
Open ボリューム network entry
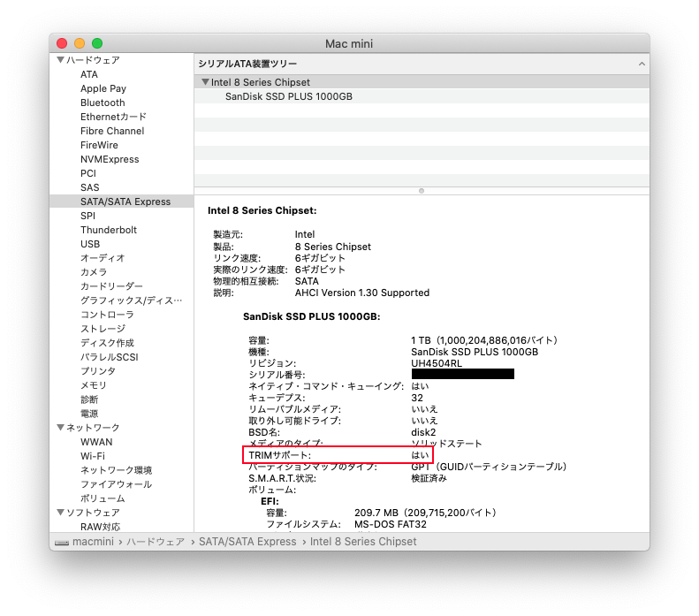click(103, 498)
